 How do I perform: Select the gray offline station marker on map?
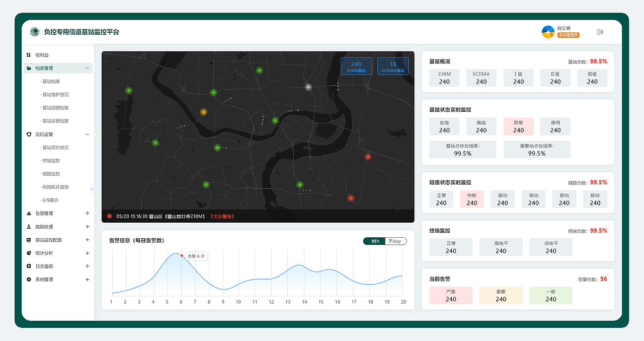tap(308, 87)
